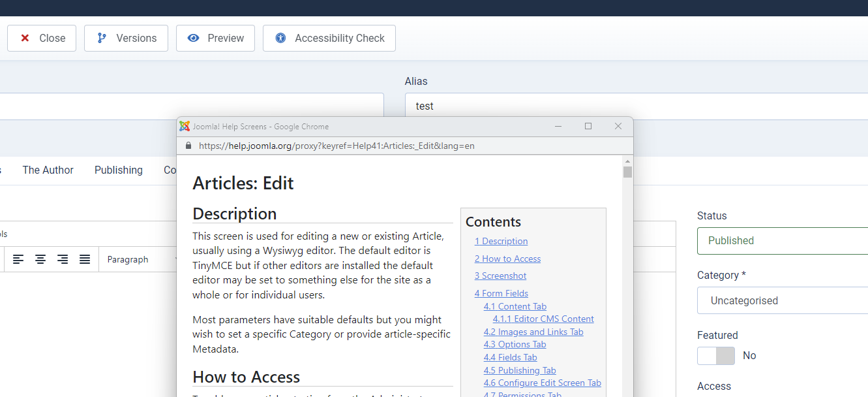Switch to the Publishing tab
Screen dimensions: 868x397
point(119,170)
